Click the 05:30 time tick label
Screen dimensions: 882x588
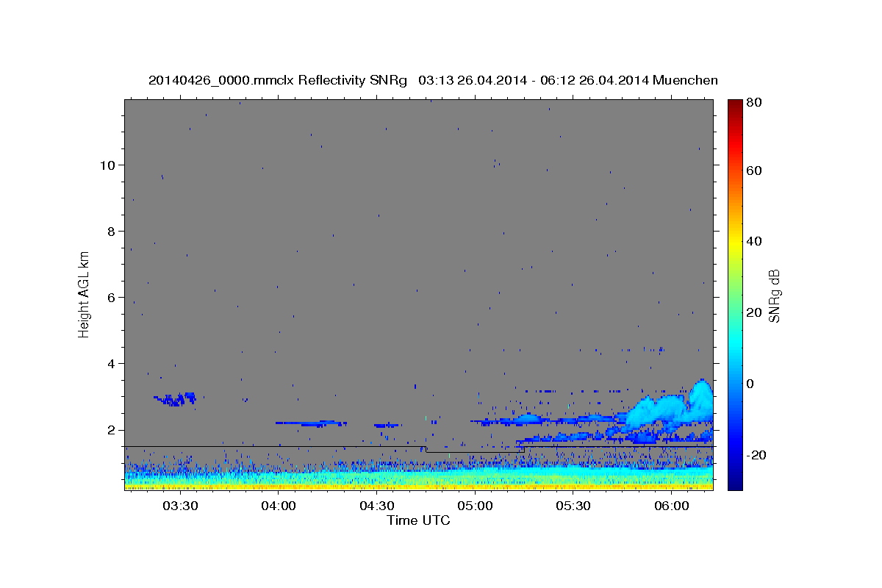pos(573,506)
